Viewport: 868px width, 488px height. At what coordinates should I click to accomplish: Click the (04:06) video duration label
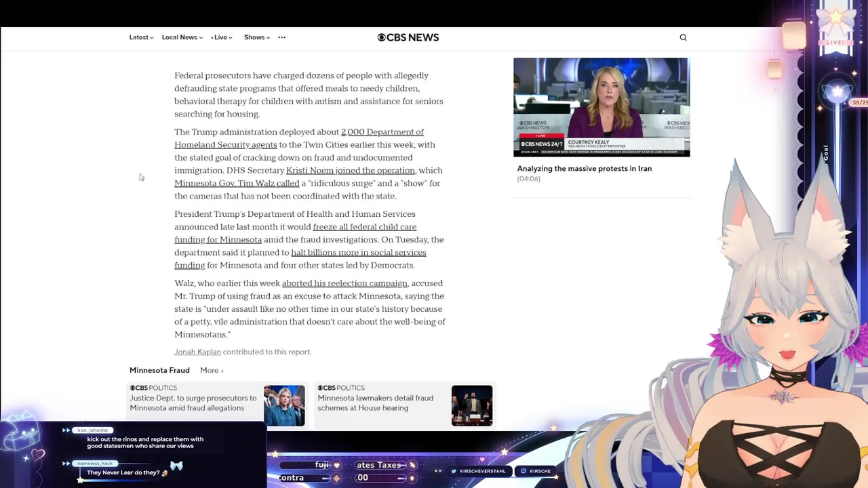(529, 179)
